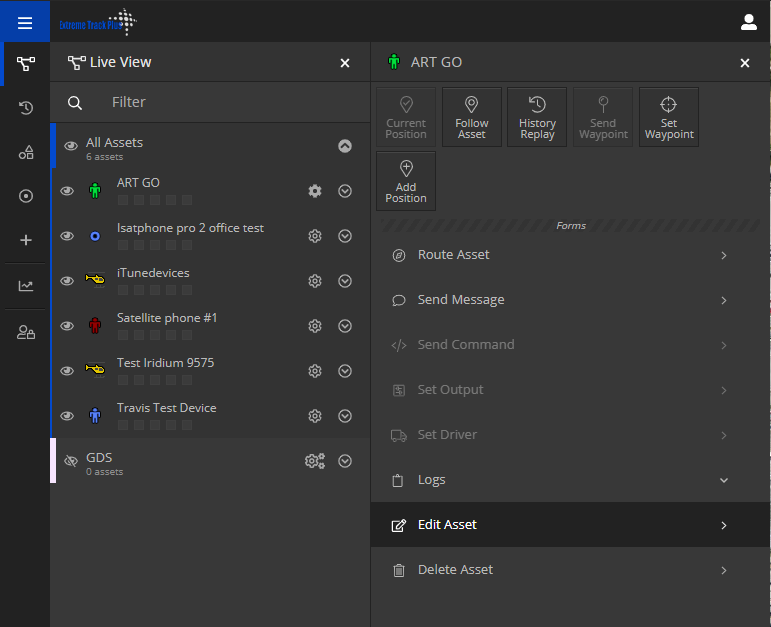
Task: Click the History Replay button
Action: (537, 117)
